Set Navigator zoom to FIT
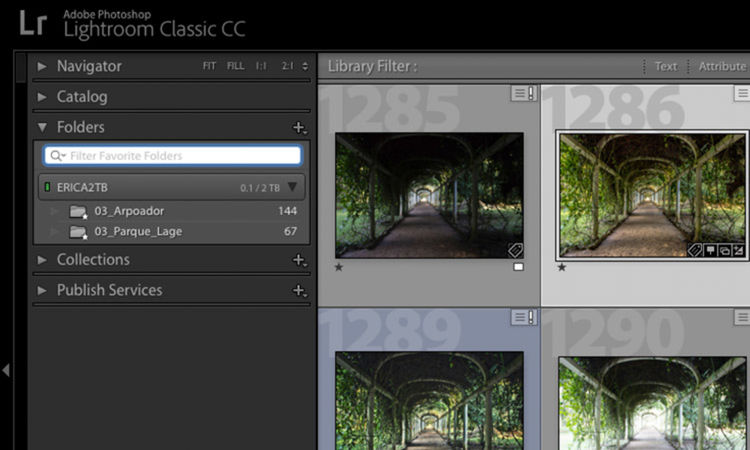750x450 pixels. pos(209,66)
